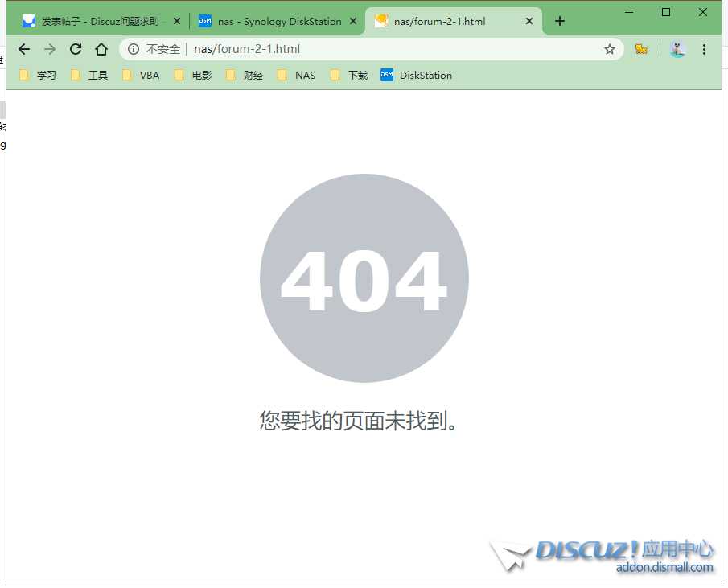
Task: Open the 学习 bookmark folder
Action: click(38, 76)
